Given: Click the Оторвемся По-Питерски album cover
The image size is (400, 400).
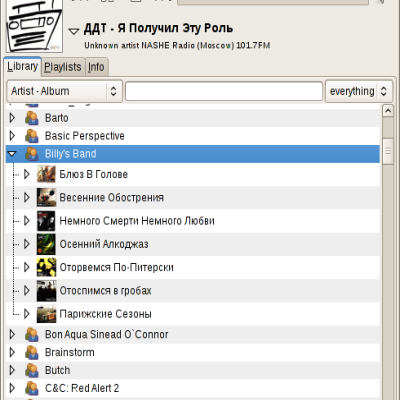Looking at the screenshot, I should pyautogui.click(x=46, y=267).
